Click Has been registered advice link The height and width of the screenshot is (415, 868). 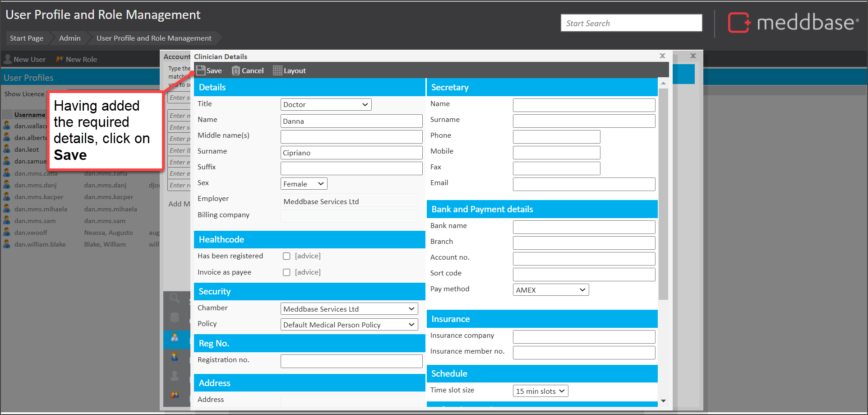point(308,256)
